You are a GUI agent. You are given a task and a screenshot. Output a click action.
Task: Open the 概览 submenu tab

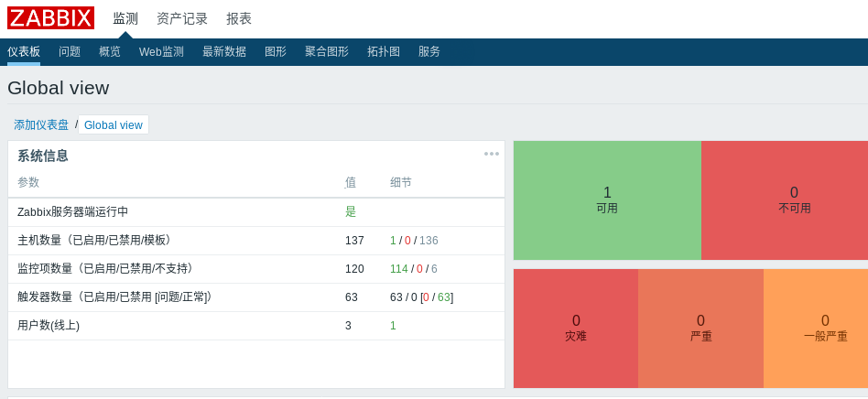pyautogui.click(x=110, y=52)
